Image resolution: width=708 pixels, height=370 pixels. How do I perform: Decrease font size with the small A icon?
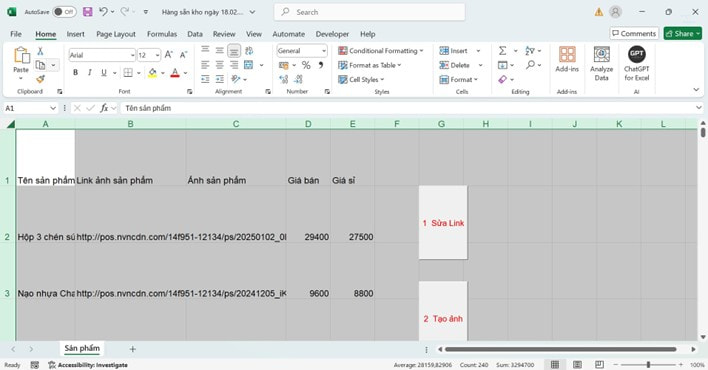point(183,55)
